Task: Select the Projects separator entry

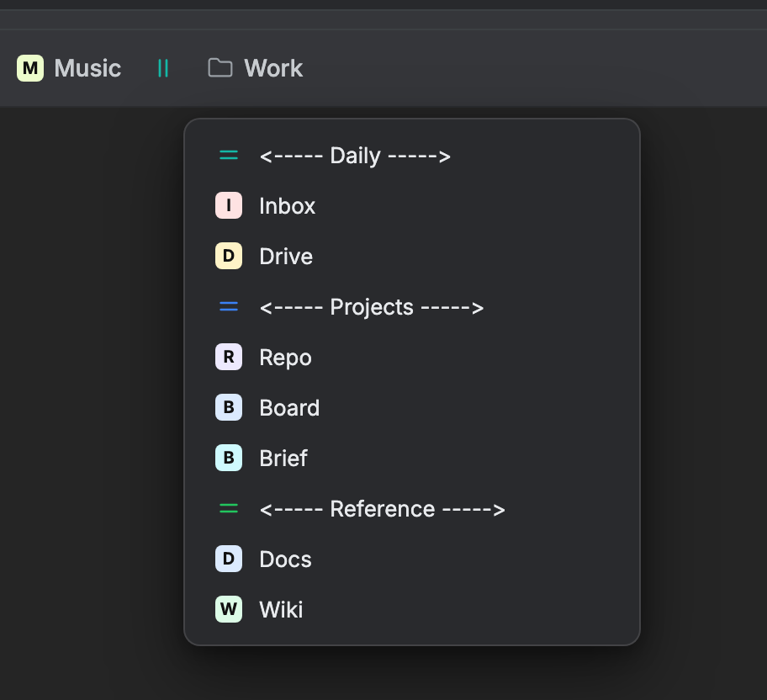Action: pyautogui.click(x=371, y=307)
